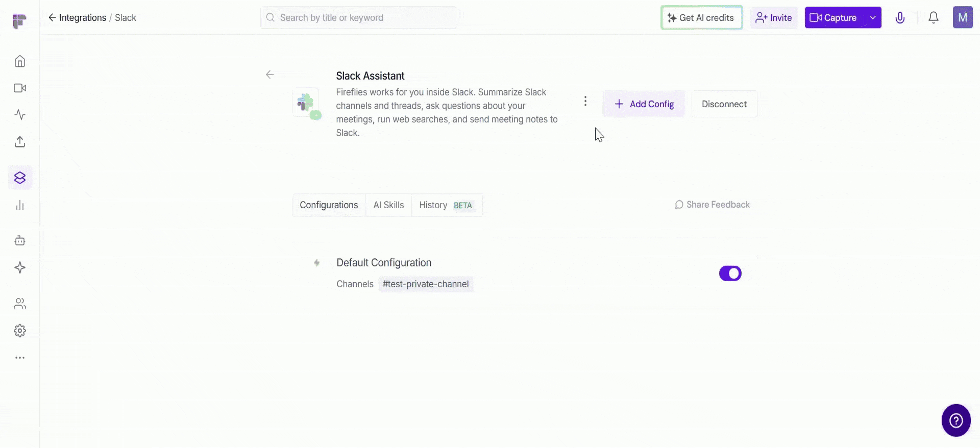Click Integrations breadcrumb link
This screenshot has width=980, height=448.
coord(83,18)
